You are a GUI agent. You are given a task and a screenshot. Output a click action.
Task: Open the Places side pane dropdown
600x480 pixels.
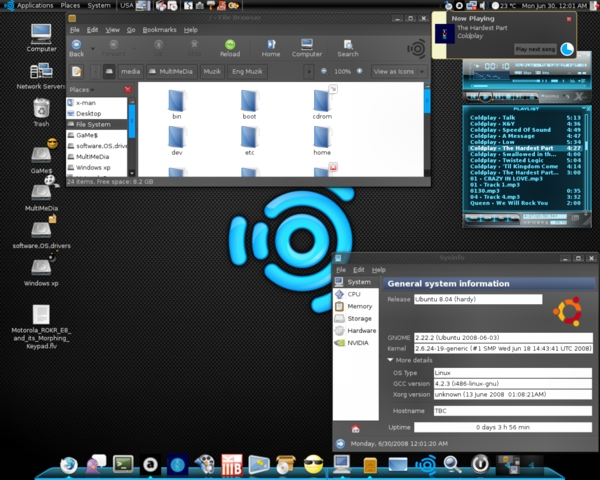[82, 90]
